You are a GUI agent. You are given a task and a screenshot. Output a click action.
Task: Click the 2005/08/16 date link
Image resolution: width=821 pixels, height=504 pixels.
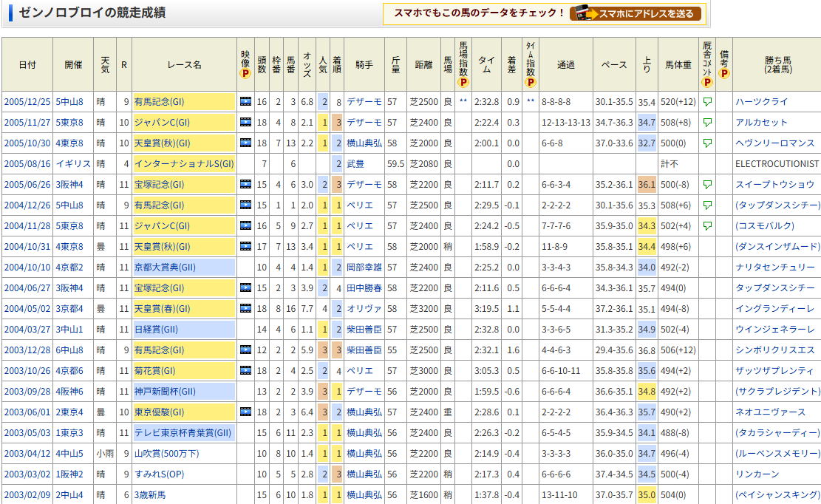click(x=27, y=164)
